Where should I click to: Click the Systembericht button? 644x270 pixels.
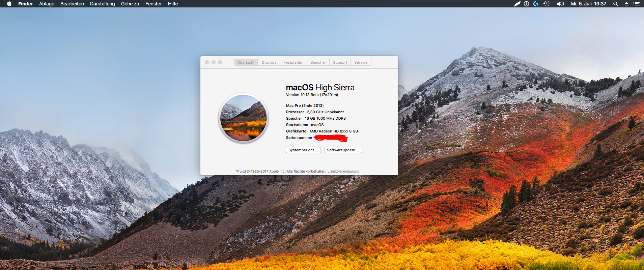point(303,150)
